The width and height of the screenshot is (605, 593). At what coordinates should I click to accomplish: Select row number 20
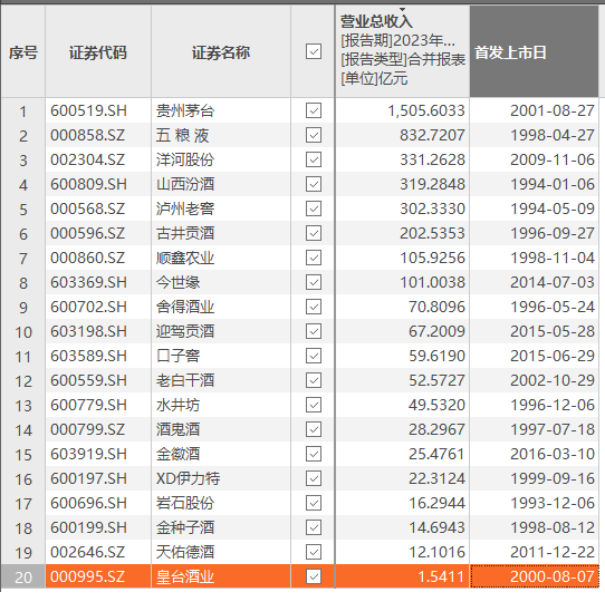click(x=23, y=577)
